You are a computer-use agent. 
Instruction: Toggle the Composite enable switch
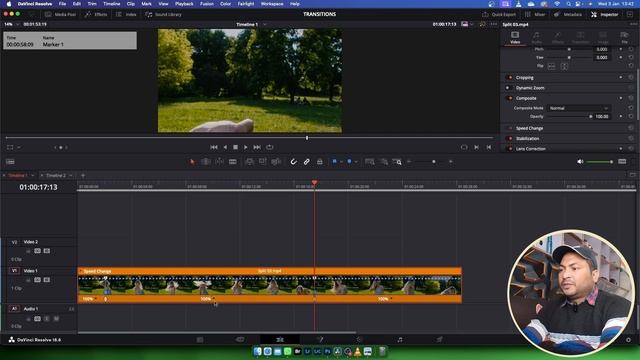509,98
